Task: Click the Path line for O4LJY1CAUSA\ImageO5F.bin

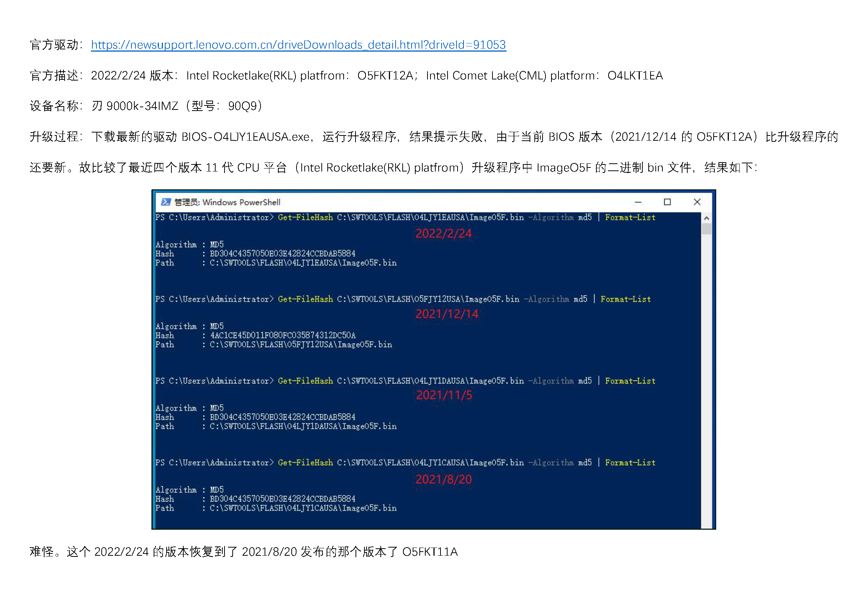Action: 276,508
